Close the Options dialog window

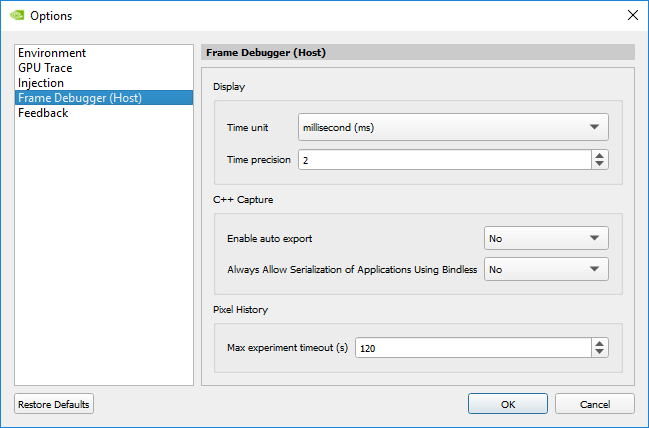click(x=631, y=16)
